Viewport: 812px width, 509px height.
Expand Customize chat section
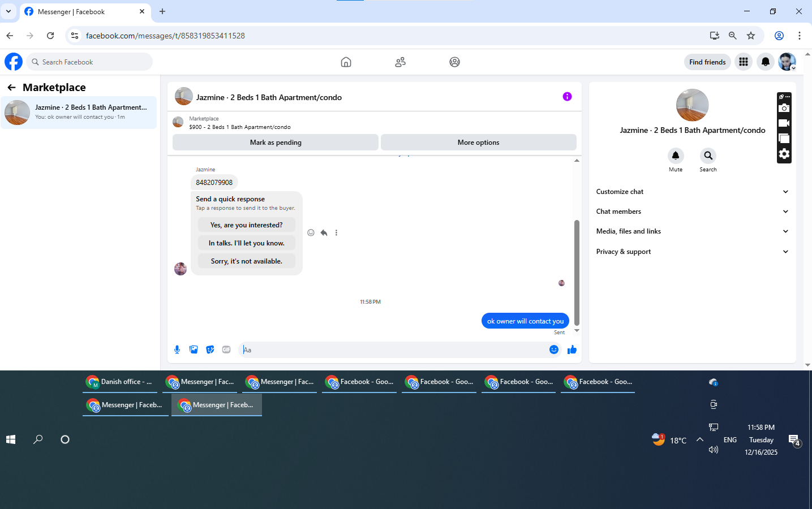(692, 192)
